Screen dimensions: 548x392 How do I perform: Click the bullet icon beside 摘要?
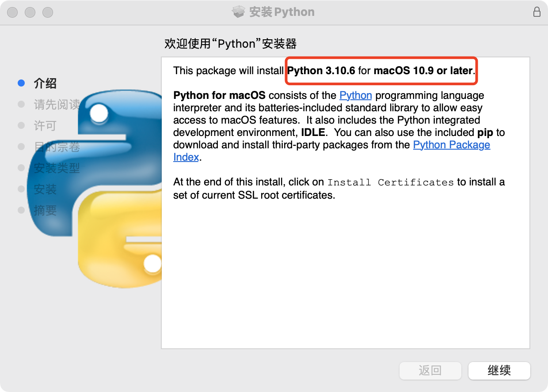click(21, 210)
